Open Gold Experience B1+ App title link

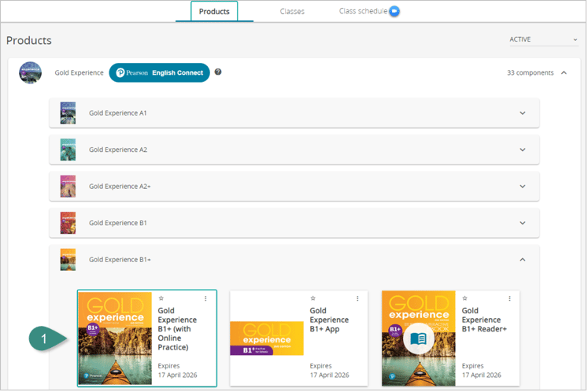click(x=329, y=320)
